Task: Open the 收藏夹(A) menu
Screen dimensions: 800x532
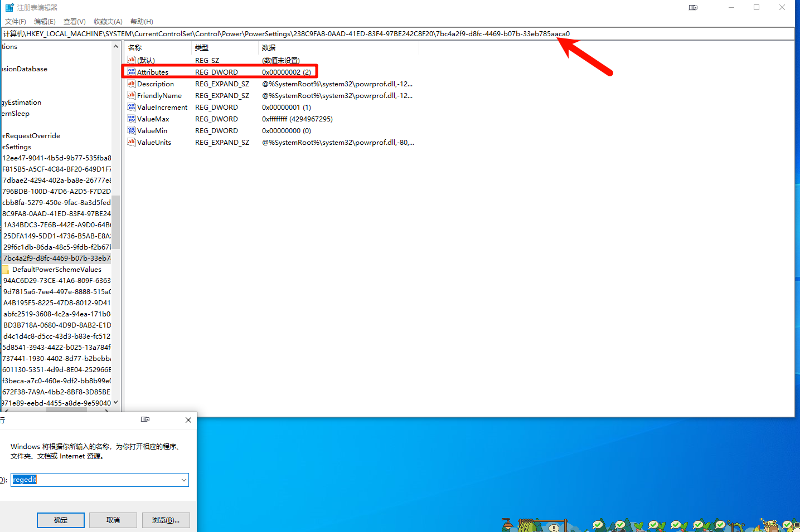Action: [108, 22]
